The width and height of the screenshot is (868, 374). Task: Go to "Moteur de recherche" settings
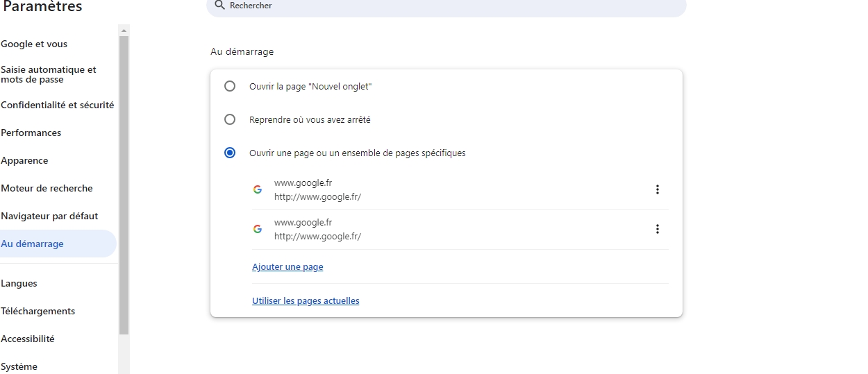point(47,189)
